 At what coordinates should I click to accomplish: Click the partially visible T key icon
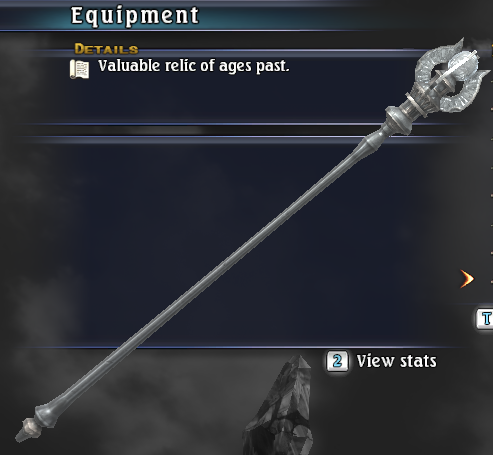click(484, 319)
